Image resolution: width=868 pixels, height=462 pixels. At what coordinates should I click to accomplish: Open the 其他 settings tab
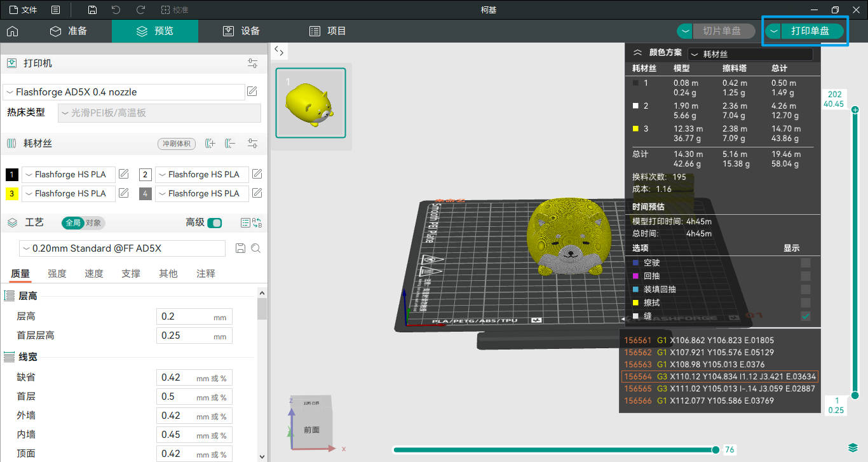tap(168, 274)
